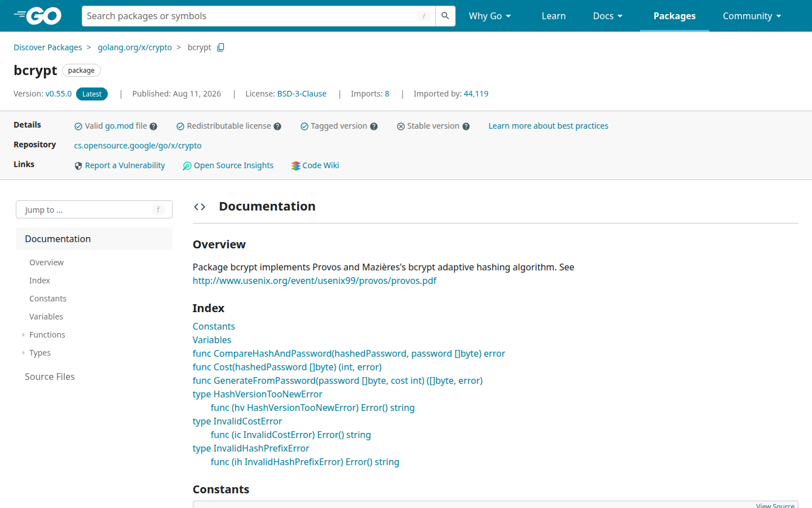Open the Learn menu item
Screen dimensions: 812x508
554,16
